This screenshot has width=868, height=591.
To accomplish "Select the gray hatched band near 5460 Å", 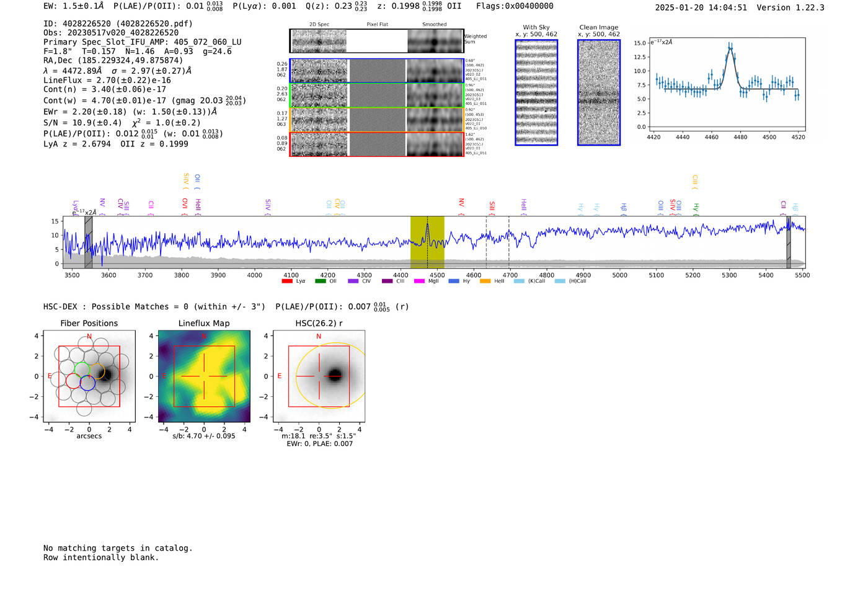I will [x=789, y=242].
